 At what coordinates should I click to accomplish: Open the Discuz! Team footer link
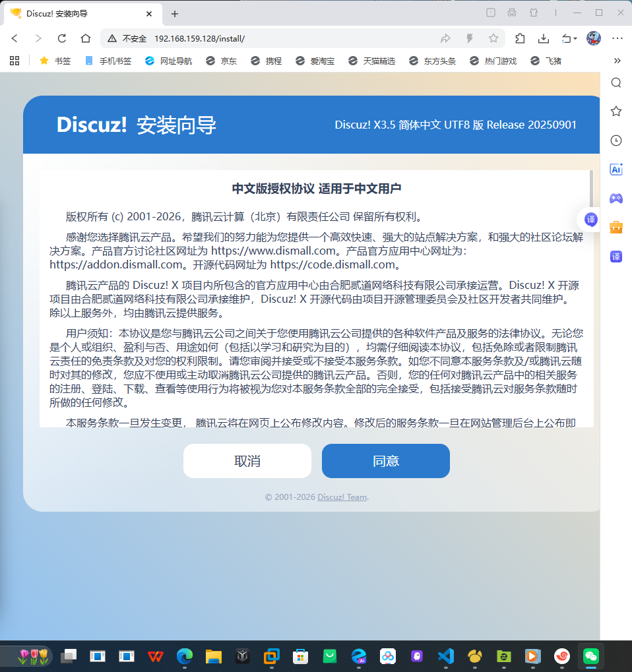[x=342, y=497]
